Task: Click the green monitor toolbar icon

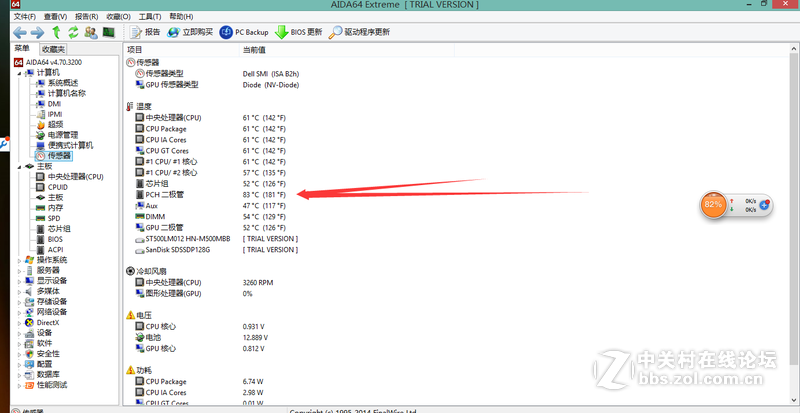Action: point(109,33)
